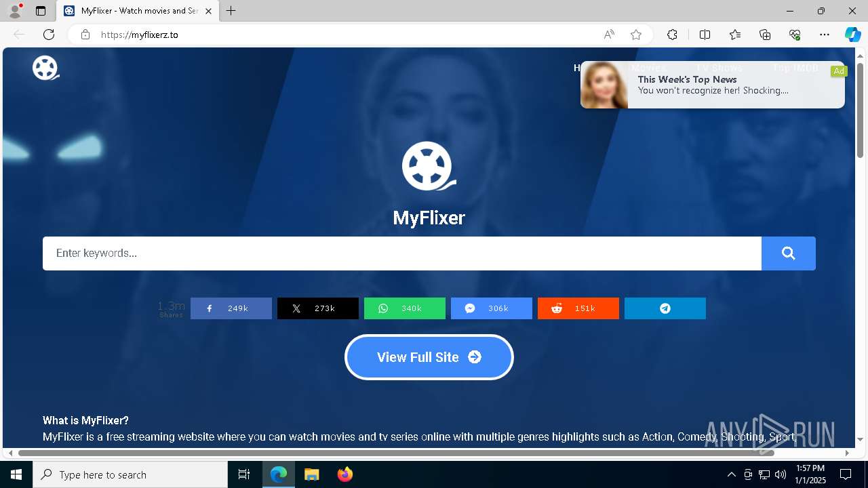
Task: Open a new browser tab
Action: pos(231,11)
